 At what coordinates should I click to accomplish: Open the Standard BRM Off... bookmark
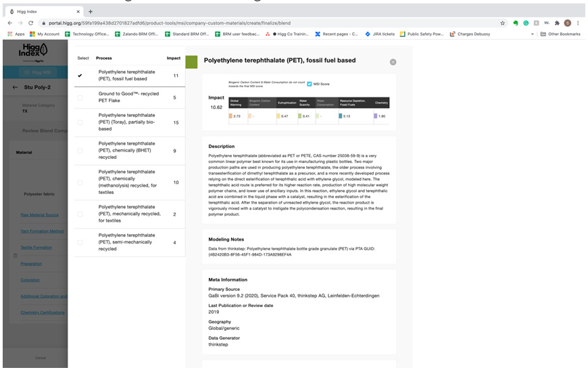tap(187, 34)
